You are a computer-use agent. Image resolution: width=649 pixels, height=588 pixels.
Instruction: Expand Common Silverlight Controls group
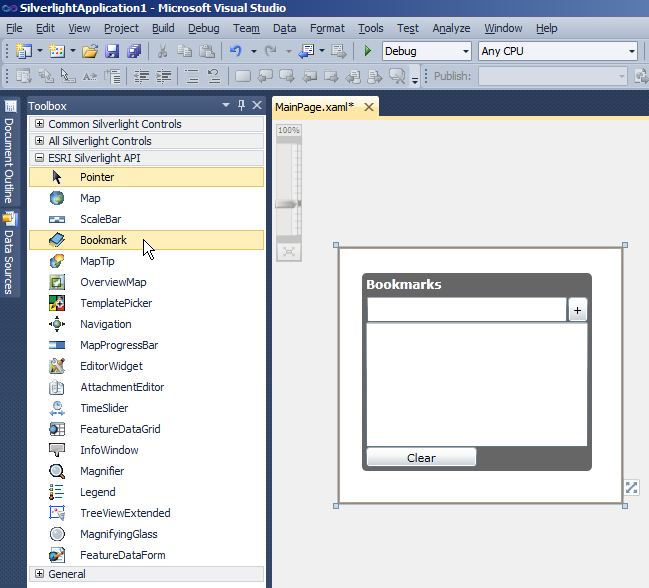(39, 124)
